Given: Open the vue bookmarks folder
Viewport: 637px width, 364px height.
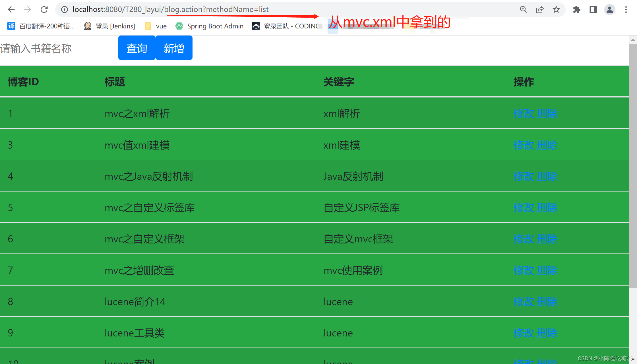Looking at the screenshot, I should 156,26.
